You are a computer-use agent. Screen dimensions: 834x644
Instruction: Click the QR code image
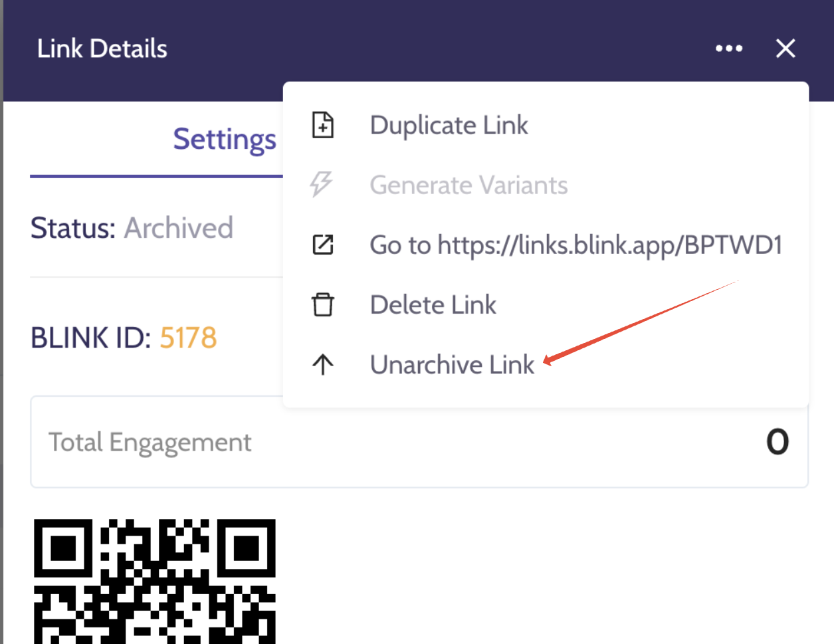pyautogui.click(x=155, y=582)
